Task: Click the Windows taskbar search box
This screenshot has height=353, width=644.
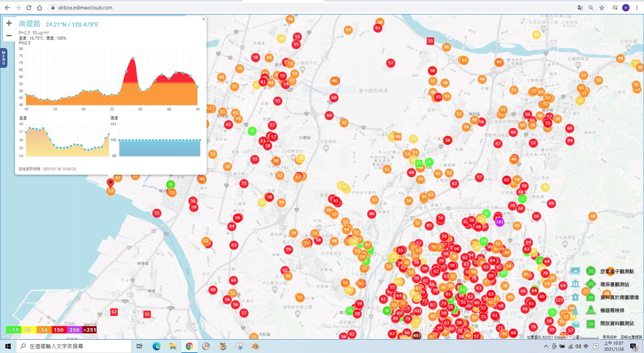Action: point(74,346)
